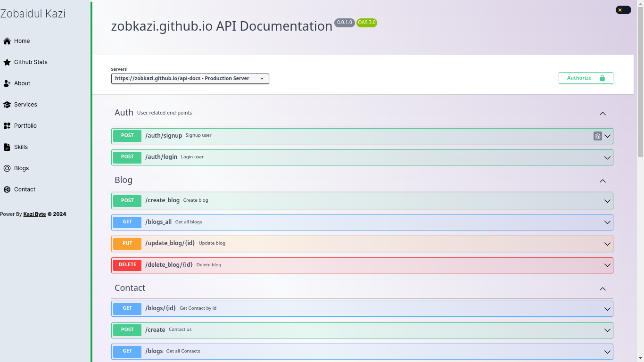644x362 pixels.
Task: Click the OAS 3.0 badge
Action: 367,23
